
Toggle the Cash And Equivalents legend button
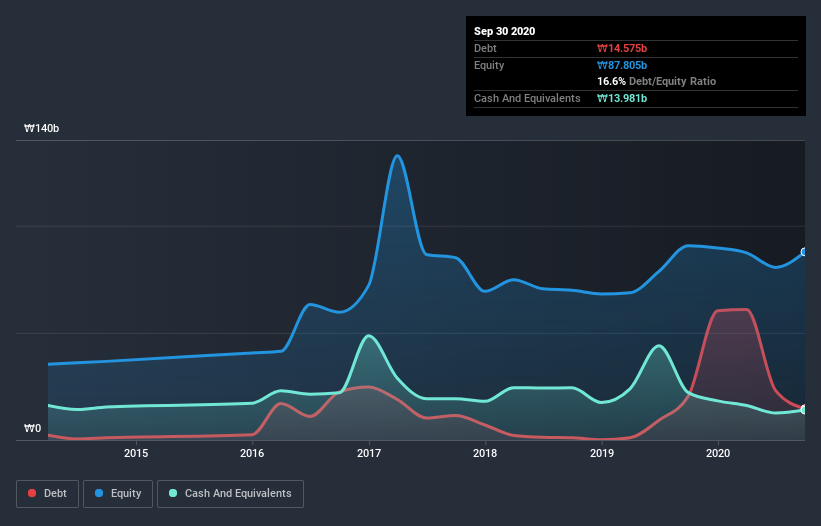pyautogui.click(x=230, y=494)
